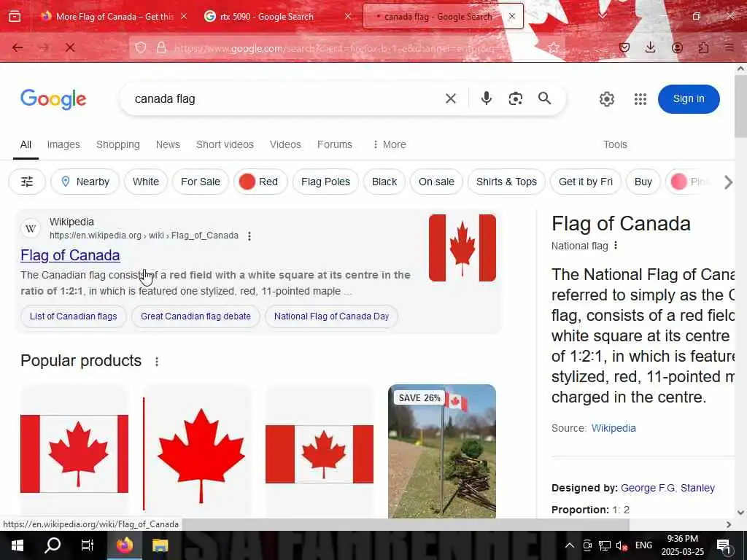Open Firefox hamburger application menu
The image size is (747, 560).
(x=729, y=47)
